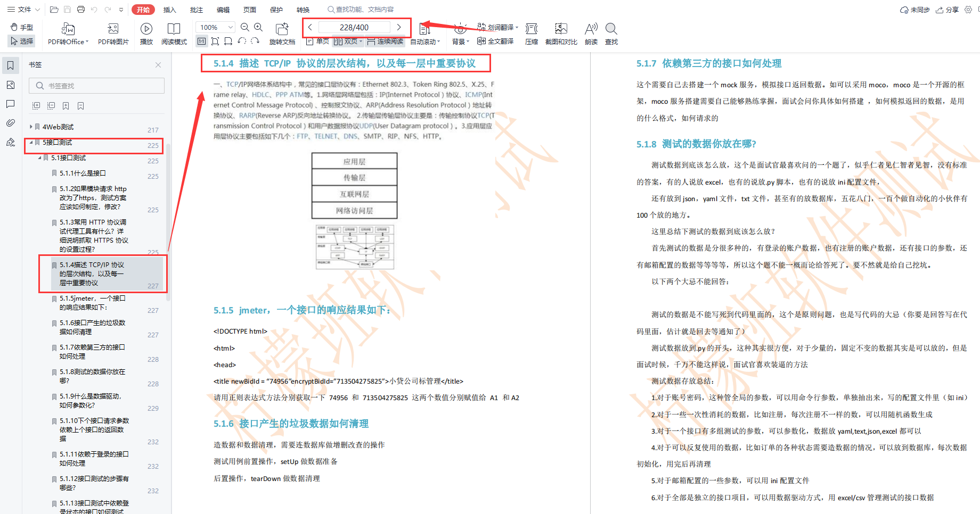The image size is (980, 514).
Task: Select the 开始 ribbon tab
Action: pos(143,10)
